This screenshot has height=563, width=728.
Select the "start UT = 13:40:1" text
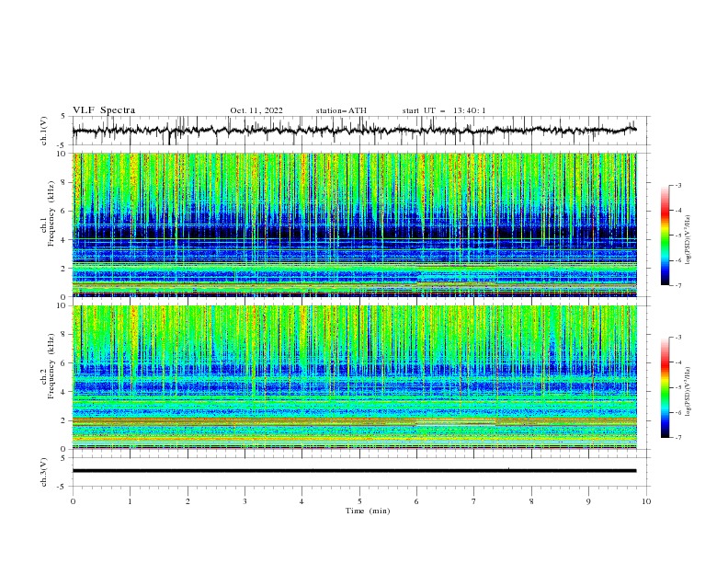(x=444, y=110)
